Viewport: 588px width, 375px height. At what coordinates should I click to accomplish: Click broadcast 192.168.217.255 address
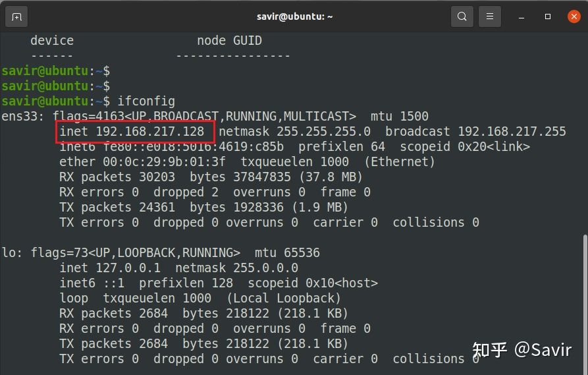coord(475,131)
